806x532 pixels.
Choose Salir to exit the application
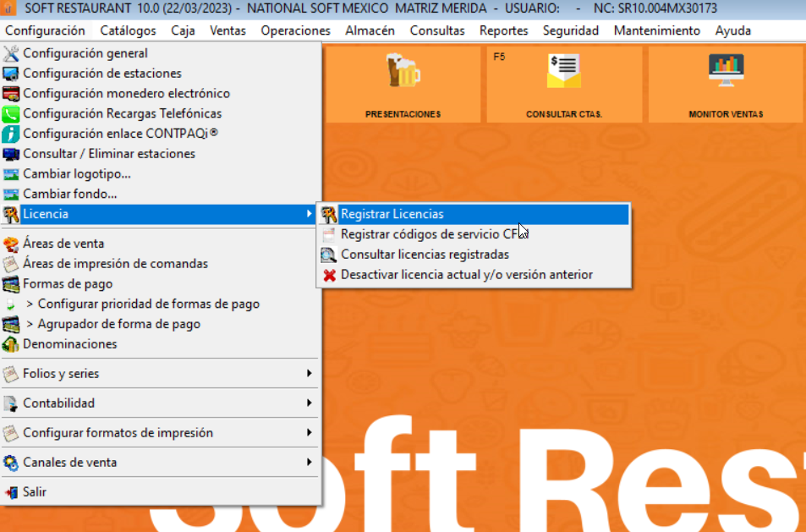(161, 492)
